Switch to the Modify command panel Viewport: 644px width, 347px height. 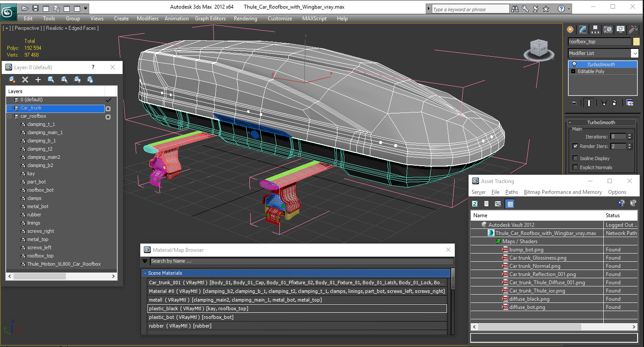(583, 29)
